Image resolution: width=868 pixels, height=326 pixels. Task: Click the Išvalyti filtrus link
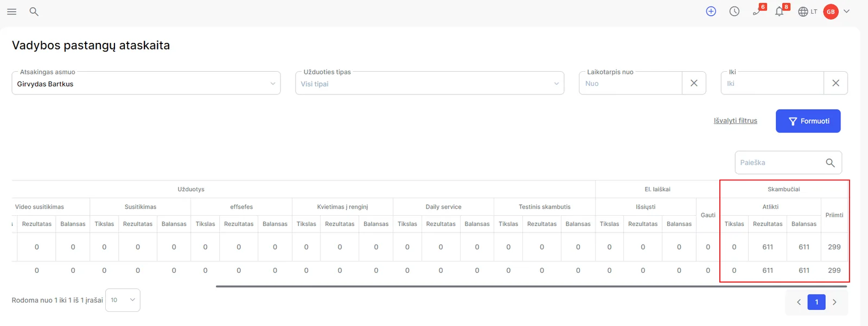pos(735,121)
